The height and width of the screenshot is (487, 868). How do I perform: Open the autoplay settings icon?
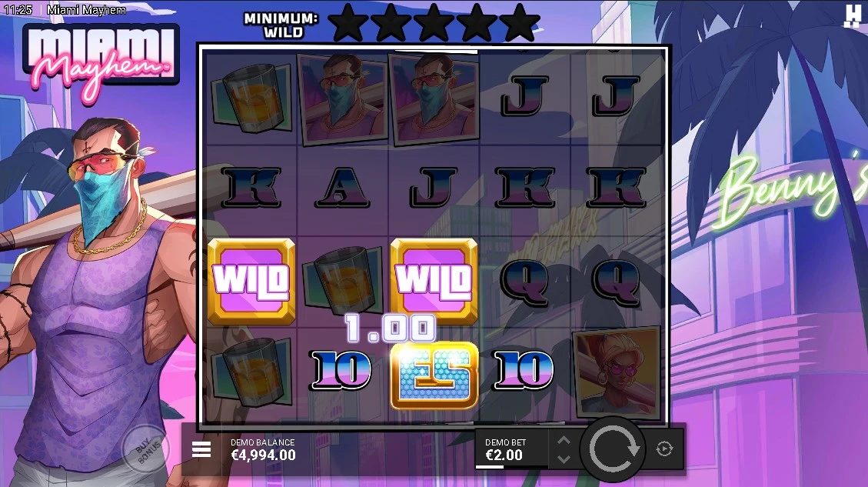(x=664, y=449)
